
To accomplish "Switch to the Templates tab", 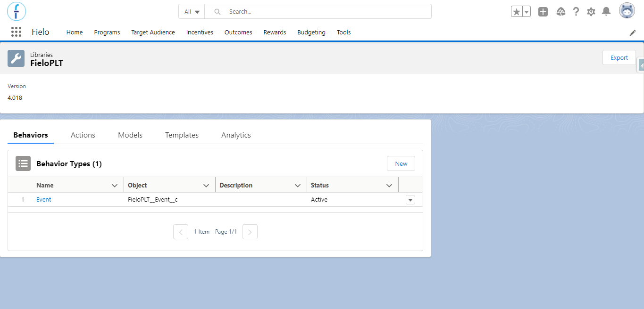I will 182,135.
